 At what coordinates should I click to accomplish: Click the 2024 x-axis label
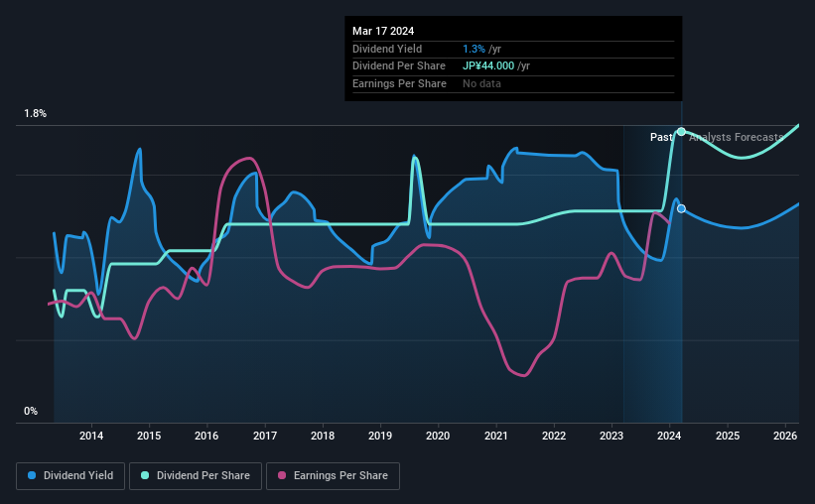point(669,436)
